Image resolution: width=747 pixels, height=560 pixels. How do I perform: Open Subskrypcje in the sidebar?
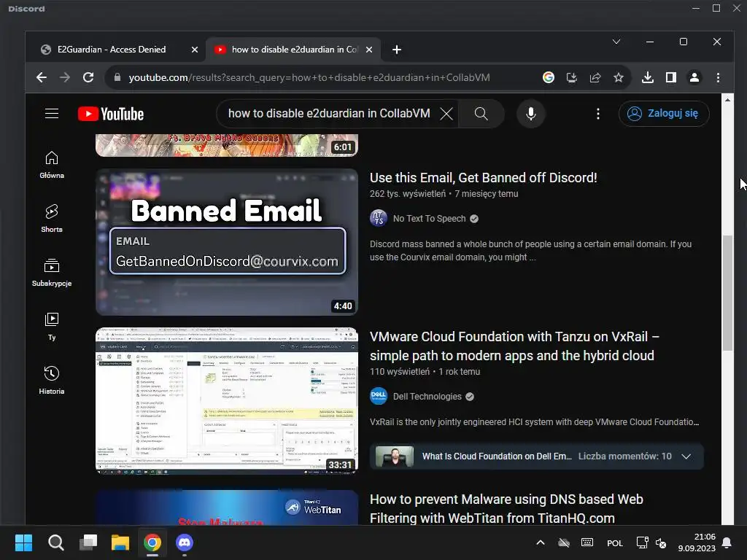pos(52,273)
